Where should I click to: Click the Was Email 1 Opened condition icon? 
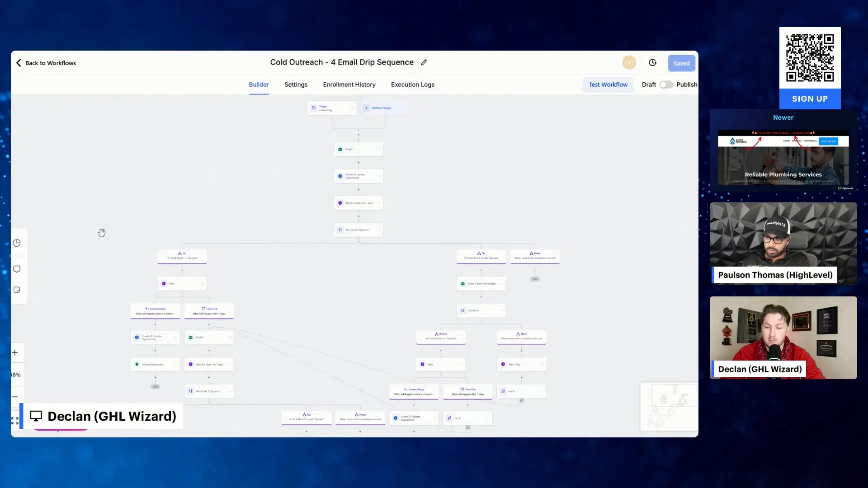(x=340, y=230)
